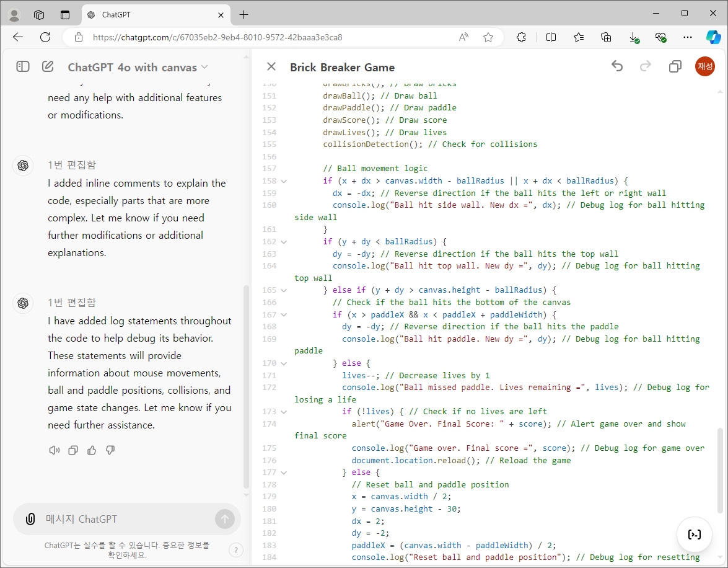728x568 pixels.
Task: Open the read aloud icon in the address bar
Action: coord(463,37)
